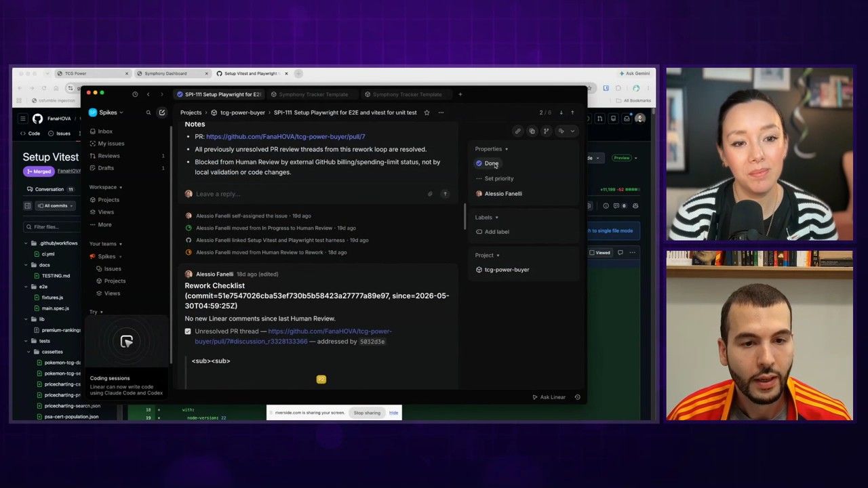Screen dimensions: 868x488
Task: Open issue more options ellipsis
Action: pyautogui.click(x=441, y=113)
